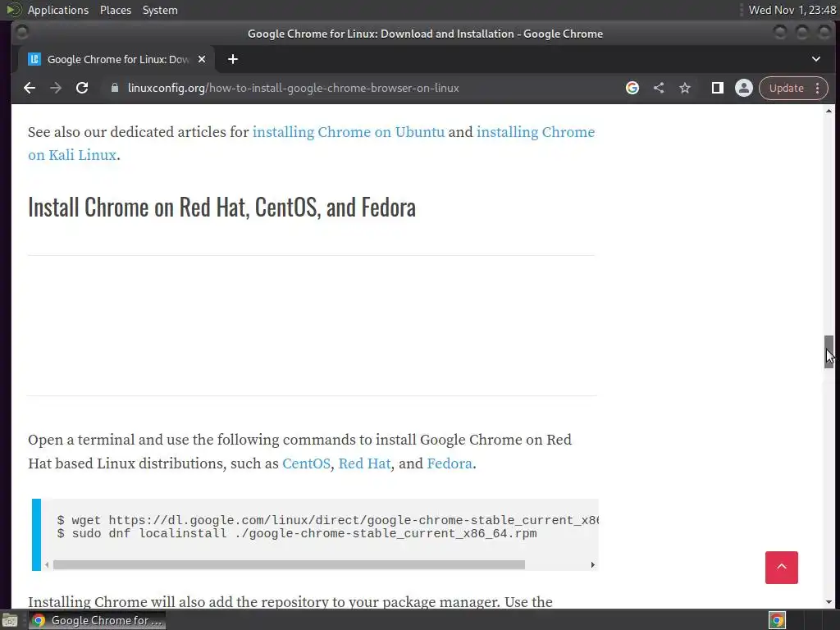840x630 pixels.
Task: Share this page icon
Action: 659,88
